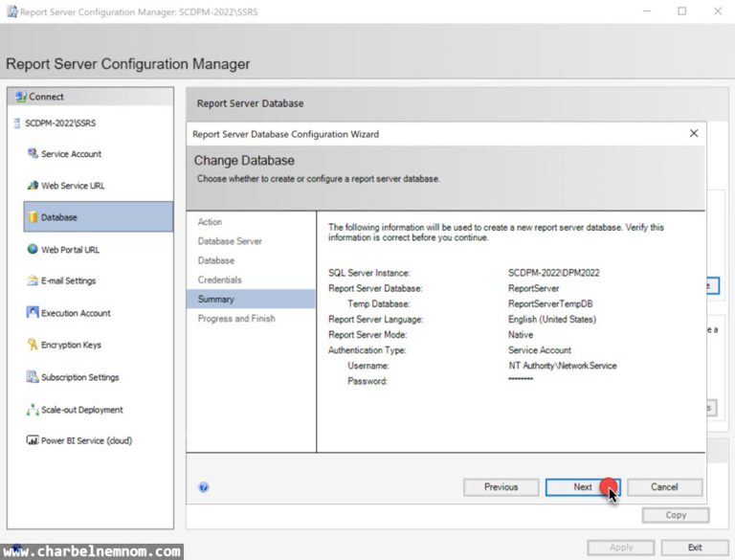Click the Subscription Settings icon

pyautogui.click(x=33, y=376)
